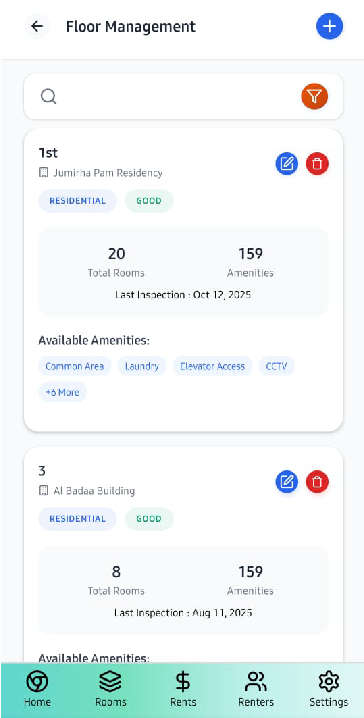Tap the back arrow icon
Viewport: 364px width, 718px height.
pyautogui.click(x=37, y=27)
